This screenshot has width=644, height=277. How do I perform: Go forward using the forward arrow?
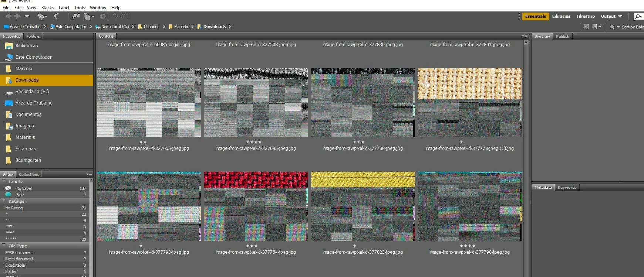[17, 16]
